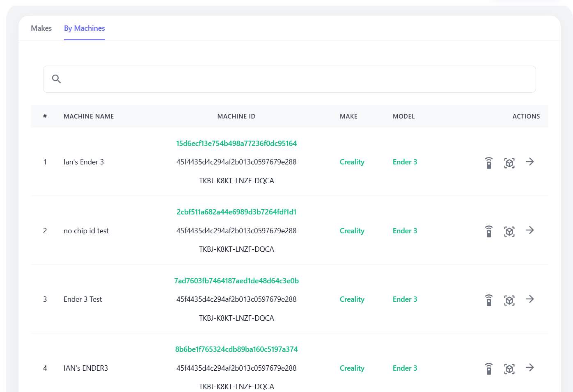Click Ender 3 model in IAN's ENDER3 row
This screenshot has height=392, width=573.
pos(405,368)
